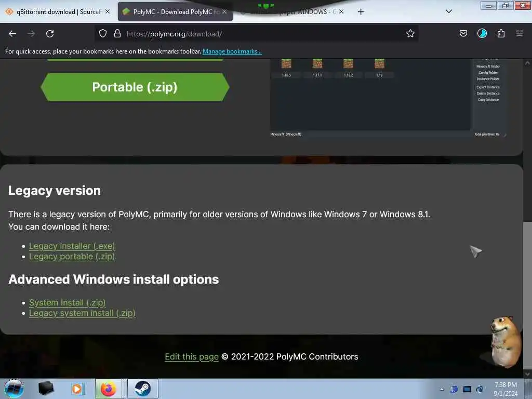Open a new browser tab
This screenshot has height=399, width=532.
(361, 12)
